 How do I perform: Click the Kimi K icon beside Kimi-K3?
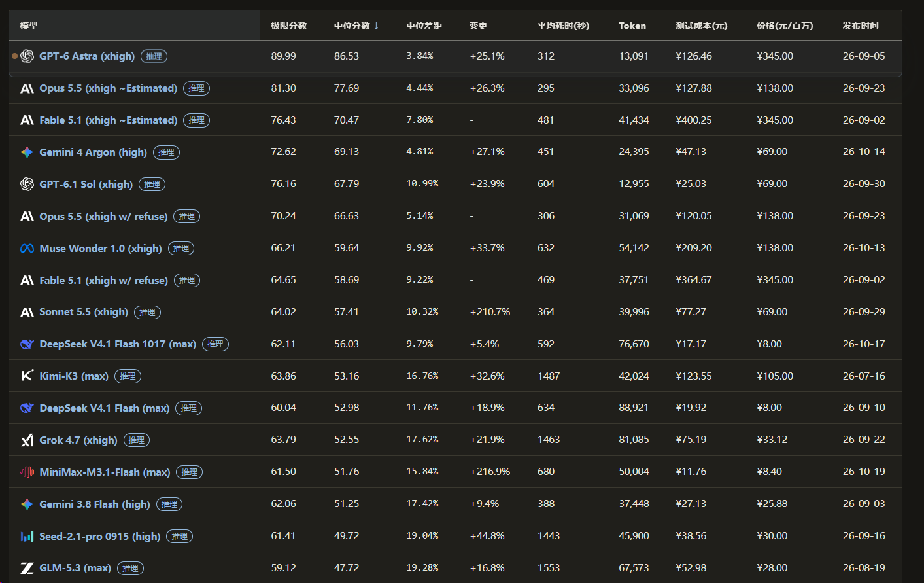click(27, 376)
